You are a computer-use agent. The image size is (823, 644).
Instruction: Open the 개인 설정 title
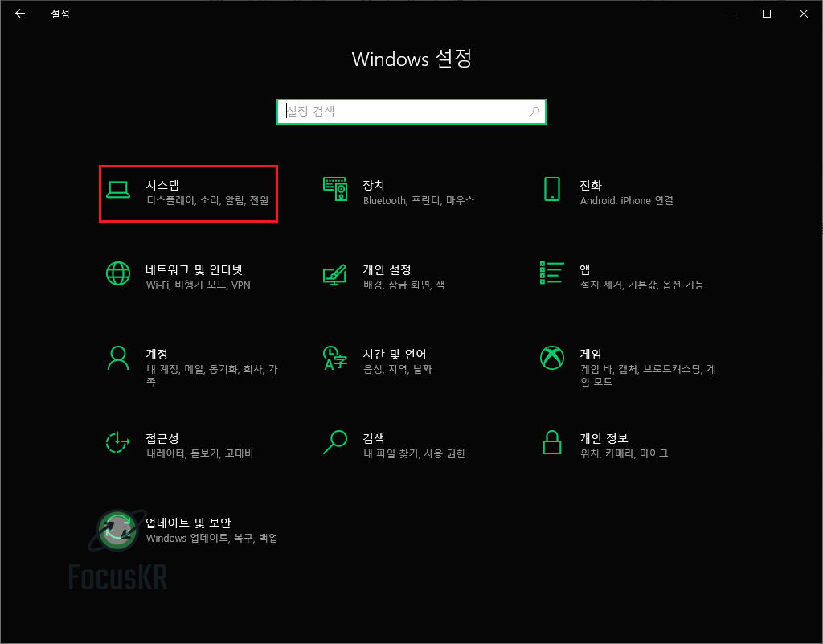pyautogui.click(x=387, y=270)
